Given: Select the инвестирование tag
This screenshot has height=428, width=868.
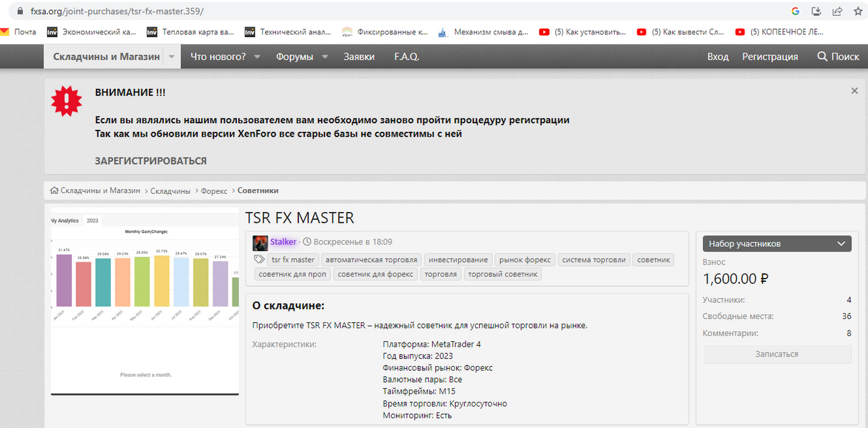Looking at the screenshot, I should pos(458,260).
